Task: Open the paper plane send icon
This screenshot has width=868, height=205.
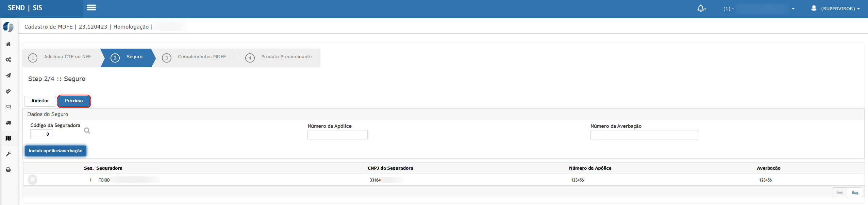Action: tap(8, 75)
